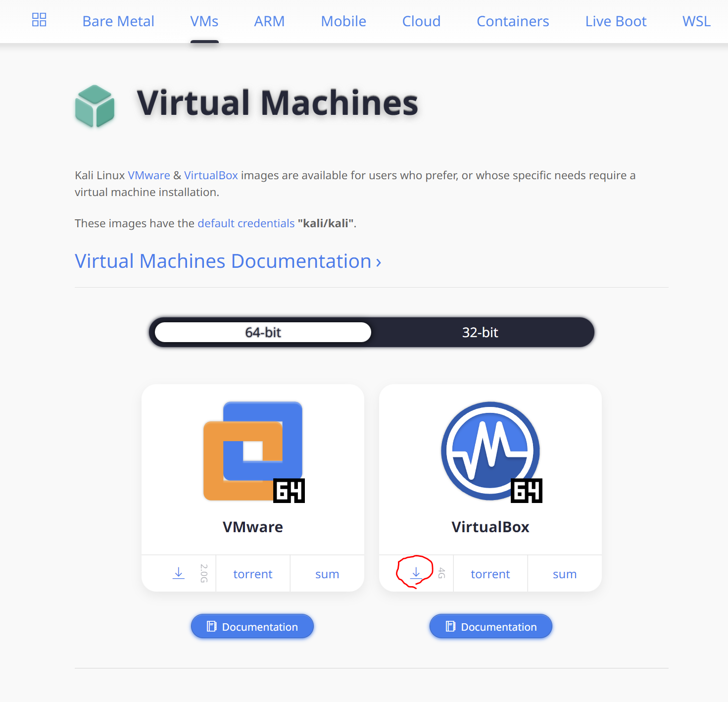This screenshot has width=728, height=702.
Task: Follow the VMware link in the description
Action: (x=149, y=175)
